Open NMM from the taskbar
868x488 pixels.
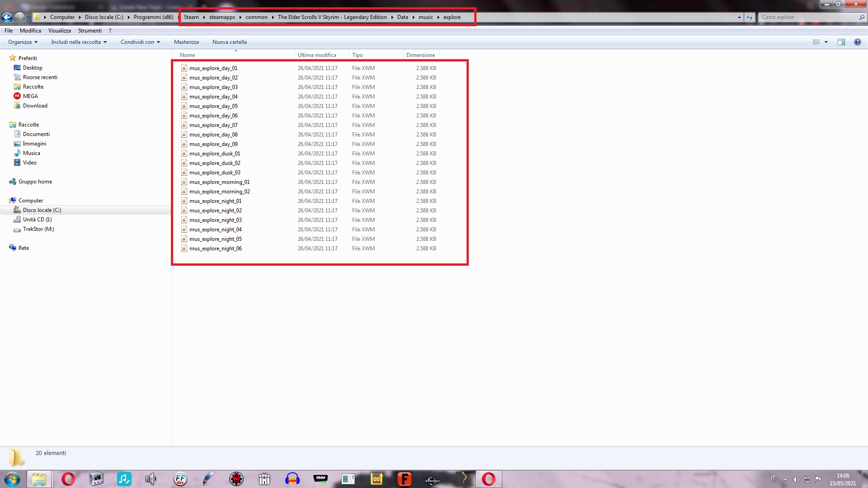coord(321,479)
